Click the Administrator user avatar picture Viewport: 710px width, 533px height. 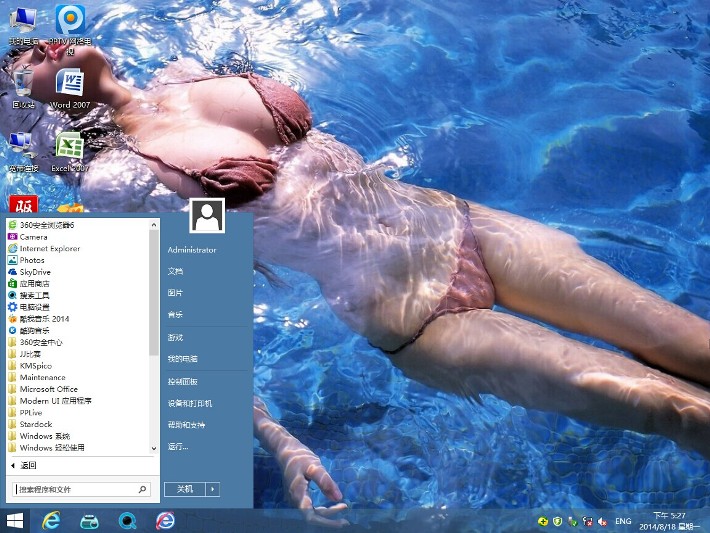tap(207, 216)
